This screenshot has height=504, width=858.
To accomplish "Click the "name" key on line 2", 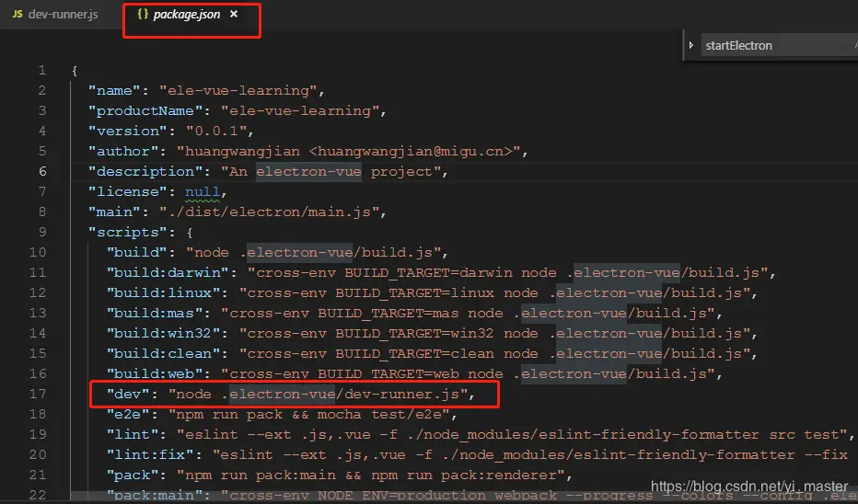I will pos(114,91).
